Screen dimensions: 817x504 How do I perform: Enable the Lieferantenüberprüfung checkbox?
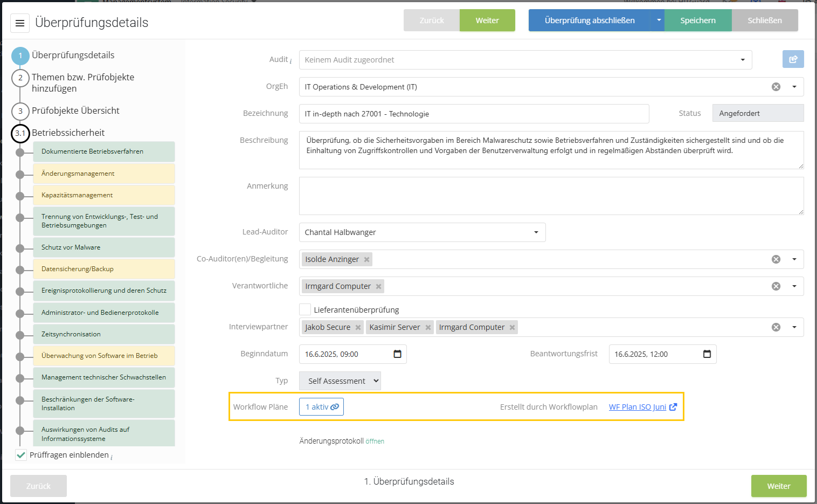pyautogui.click(x=305, y=309)
